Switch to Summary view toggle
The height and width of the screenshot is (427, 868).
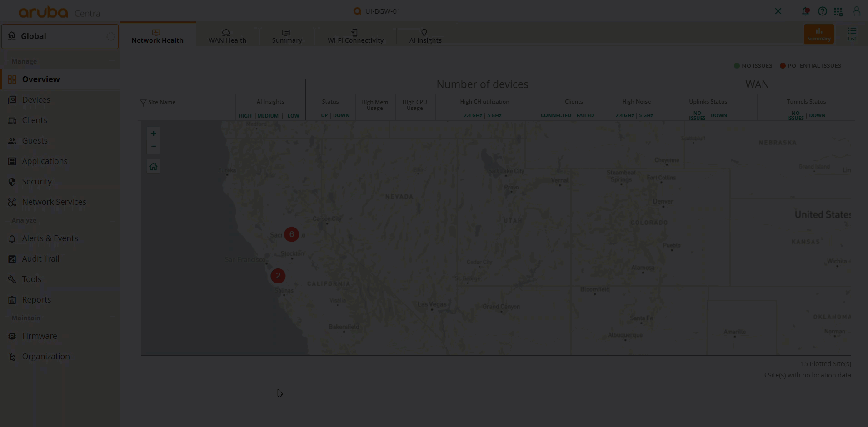pos(818,34)
